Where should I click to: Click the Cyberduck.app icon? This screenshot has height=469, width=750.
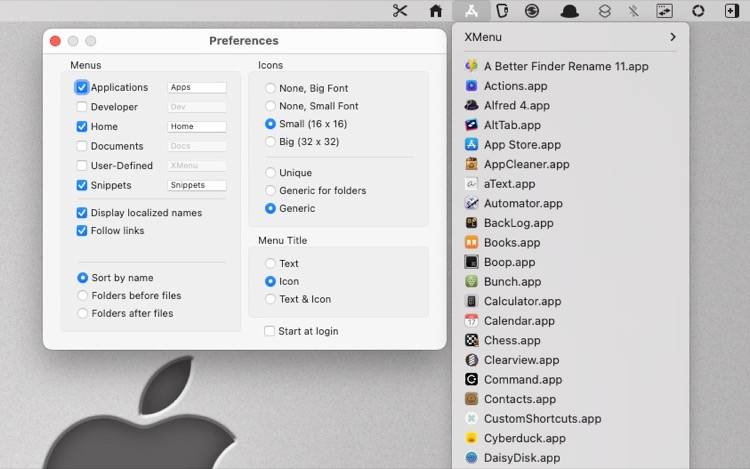tap(471, 438)
